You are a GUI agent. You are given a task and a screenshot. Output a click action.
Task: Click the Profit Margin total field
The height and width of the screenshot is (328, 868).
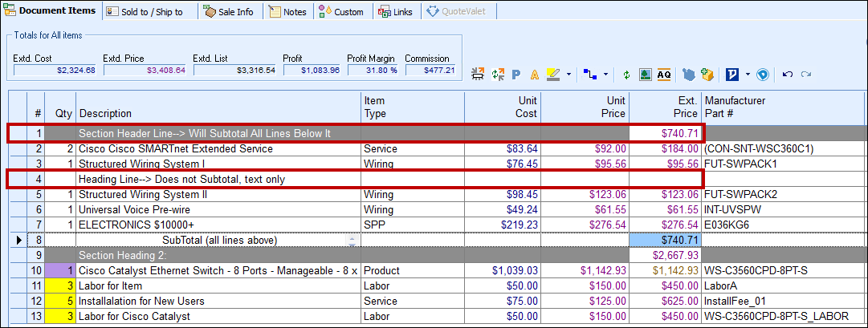[x=372, y=71]
